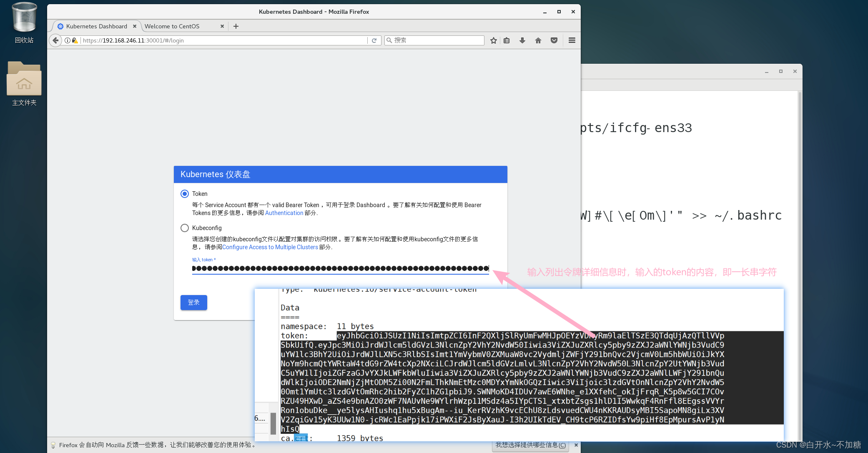Open Configure Access to Multiple Clusters link
The height and width of the screenshot is (453, 868).
pos(270,247)
